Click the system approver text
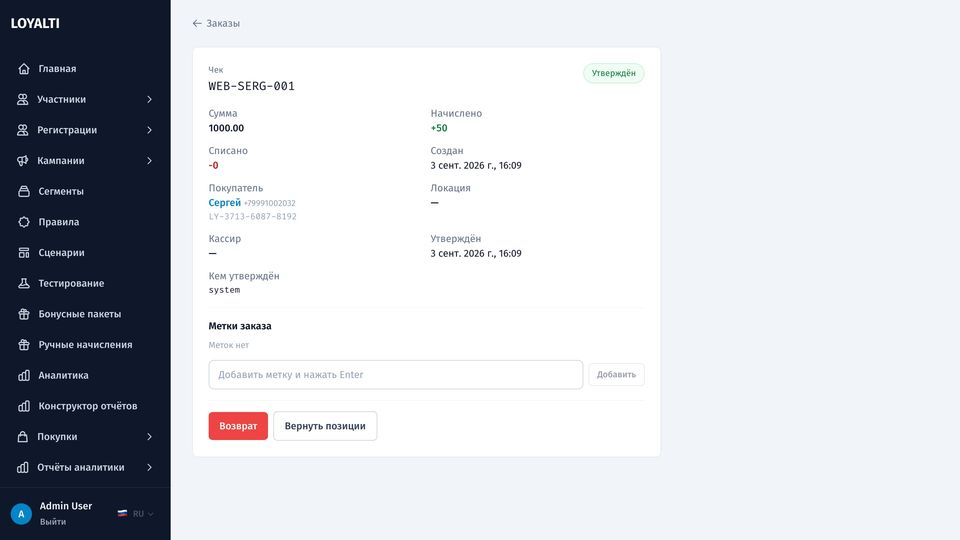Viewport: 960px width, 540px height. click(x=224, y=290)
